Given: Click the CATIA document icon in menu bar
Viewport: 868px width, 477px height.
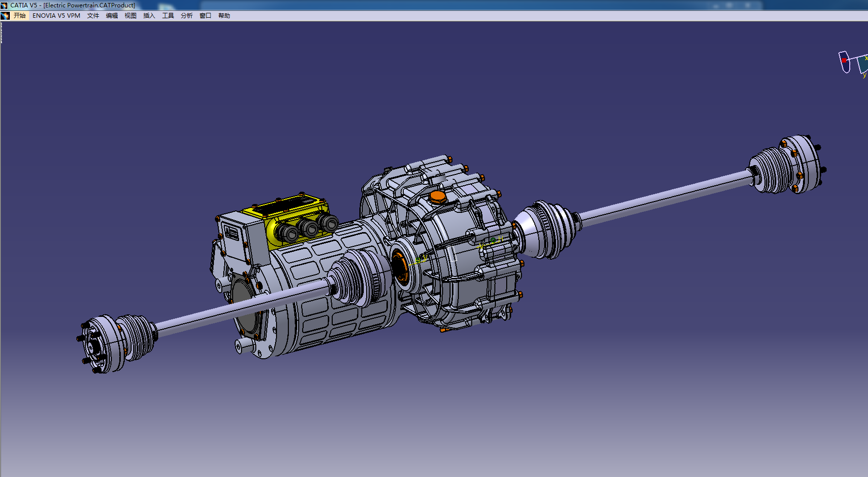Looking at the screenshot, I should click(5, 16).
